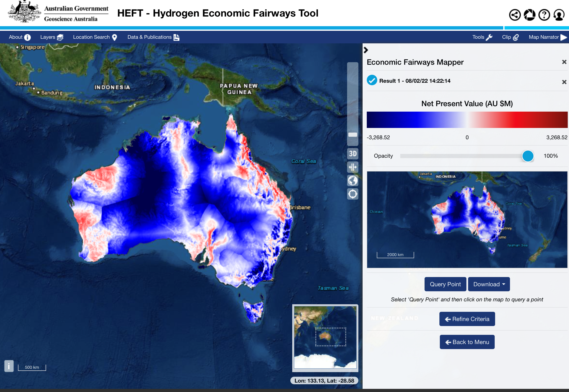Screen dimensions: 569x392
Task: Open the Map Narrator tool
Action: point(546,37)
